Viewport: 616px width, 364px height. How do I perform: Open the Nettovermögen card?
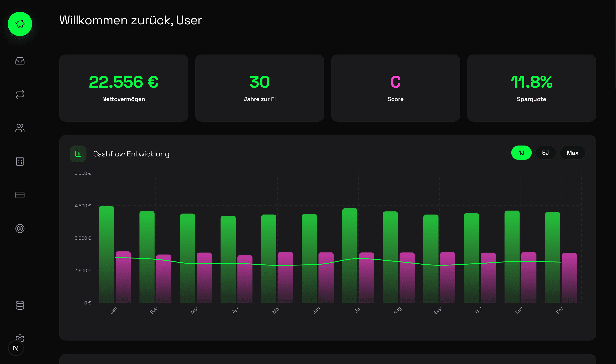(x=123, y=88)
